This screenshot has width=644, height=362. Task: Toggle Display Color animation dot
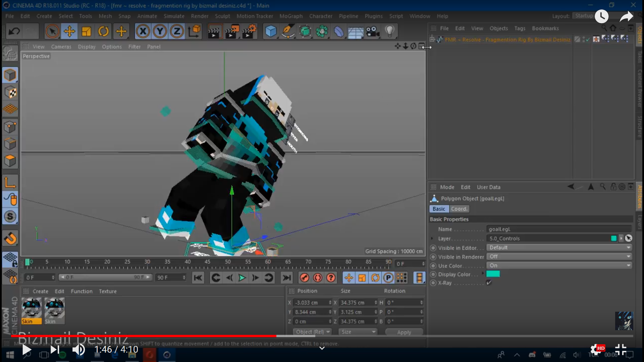click(x=433, y=274)
